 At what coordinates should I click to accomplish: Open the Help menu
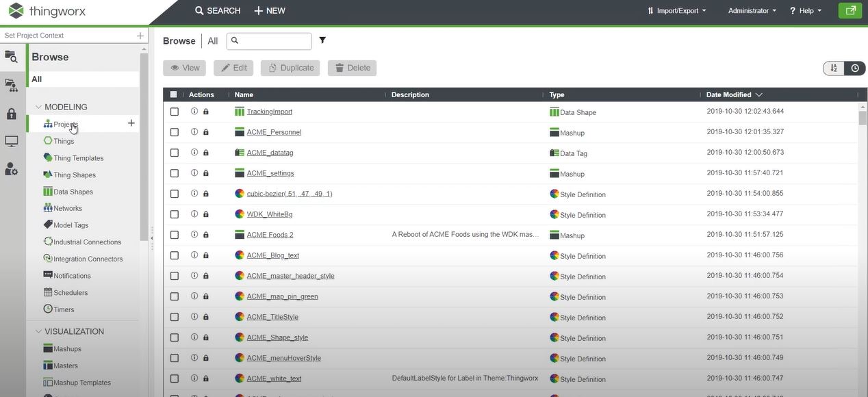click(x=805, y=10)
